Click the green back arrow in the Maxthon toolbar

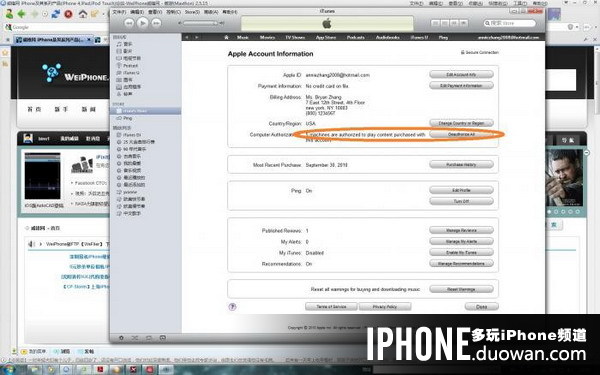(x=21, y=14)
